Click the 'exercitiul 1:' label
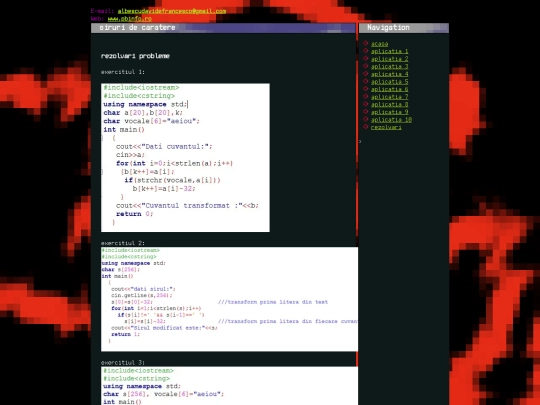This screenshot has width=540, height=405. pyautogui.click(x=123, y=72)
